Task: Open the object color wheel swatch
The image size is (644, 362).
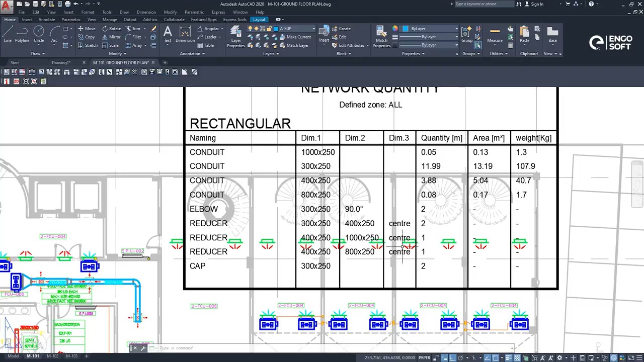Action: [x=395, y=29]
